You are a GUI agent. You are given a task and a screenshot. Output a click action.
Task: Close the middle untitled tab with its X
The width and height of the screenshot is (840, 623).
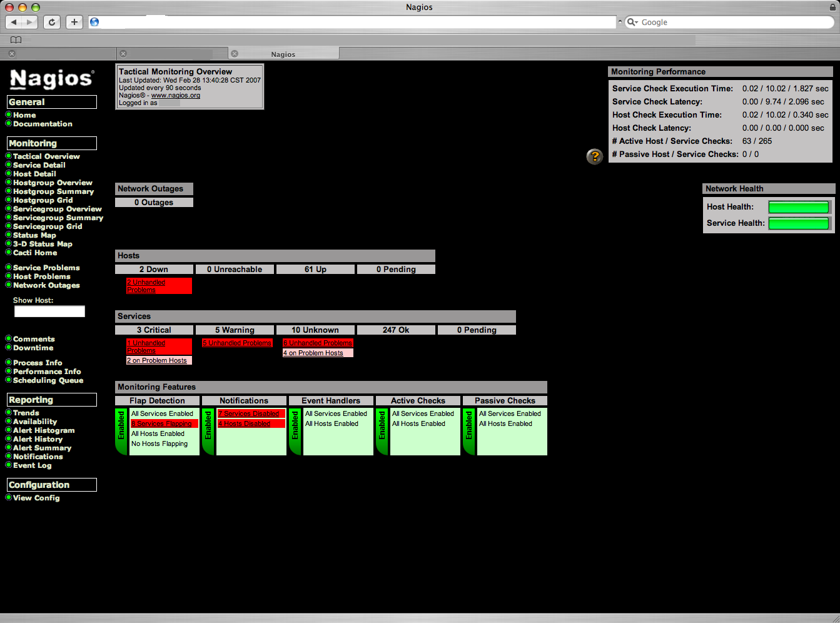[x=123, y=54]
